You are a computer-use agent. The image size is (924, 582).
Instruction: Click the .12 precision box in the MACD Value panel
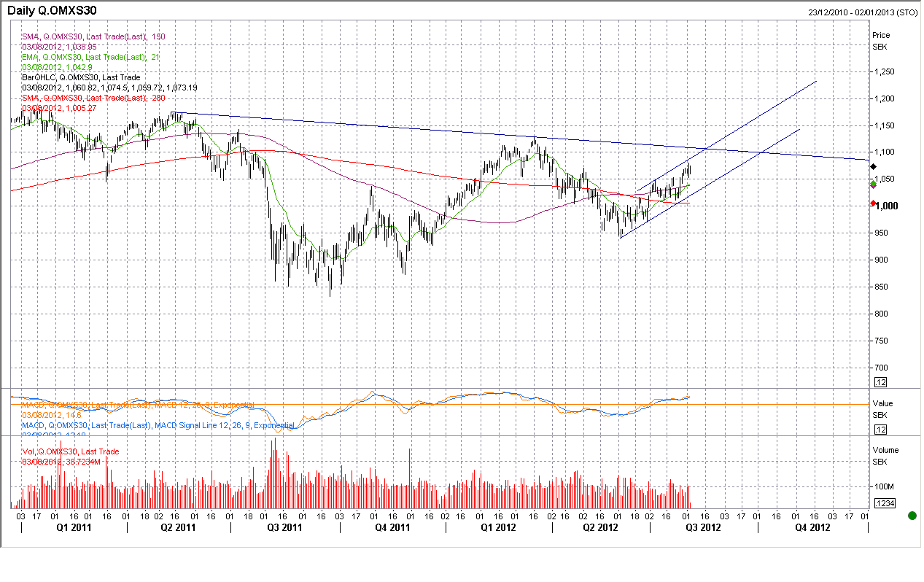click(880, 429)
